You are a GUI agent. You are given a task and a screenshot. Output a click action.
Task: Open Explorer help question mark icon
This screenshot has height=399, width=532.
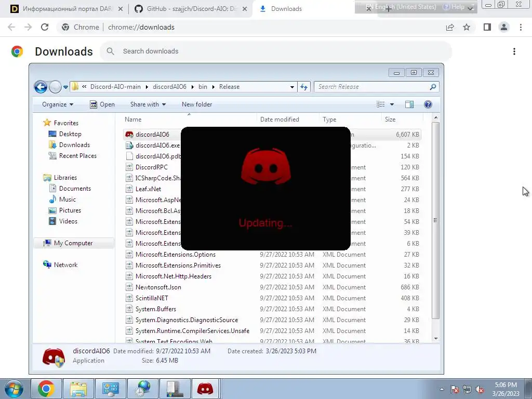tap(428, 104)
